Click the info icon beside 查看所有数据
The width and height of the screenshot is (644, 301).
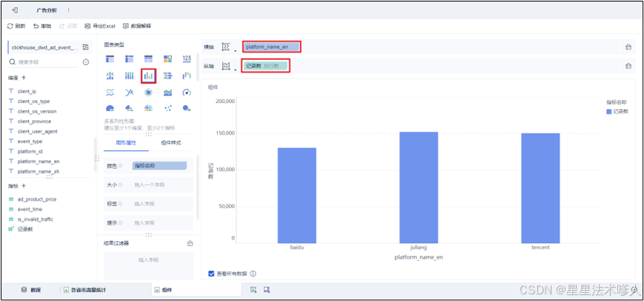pyautogui.click(x=253, y=274)
